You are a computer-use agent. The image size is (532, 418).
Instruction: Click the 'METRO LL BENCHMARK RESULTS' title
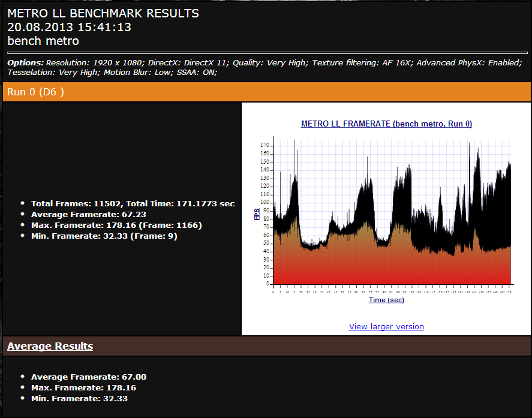tap(103, 13)
